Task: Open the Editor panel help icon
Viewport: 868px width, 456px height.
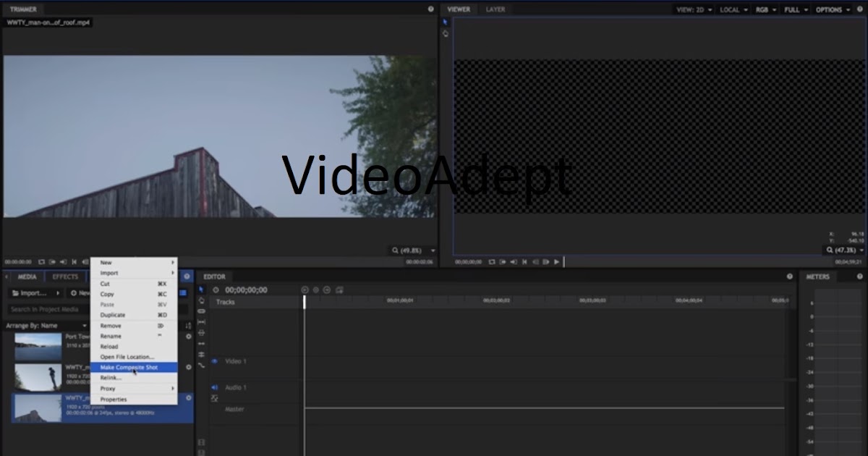Action: (x=789, y=276)
